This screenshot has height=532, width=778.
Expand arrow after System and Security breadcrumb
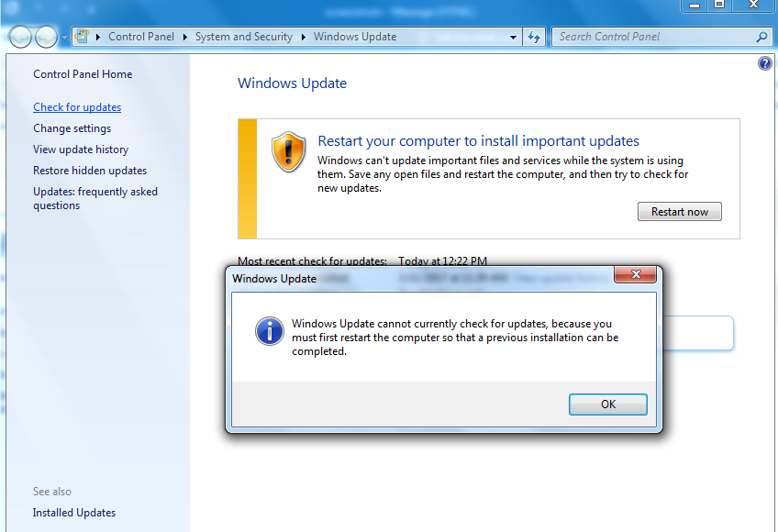pos(303,38)
